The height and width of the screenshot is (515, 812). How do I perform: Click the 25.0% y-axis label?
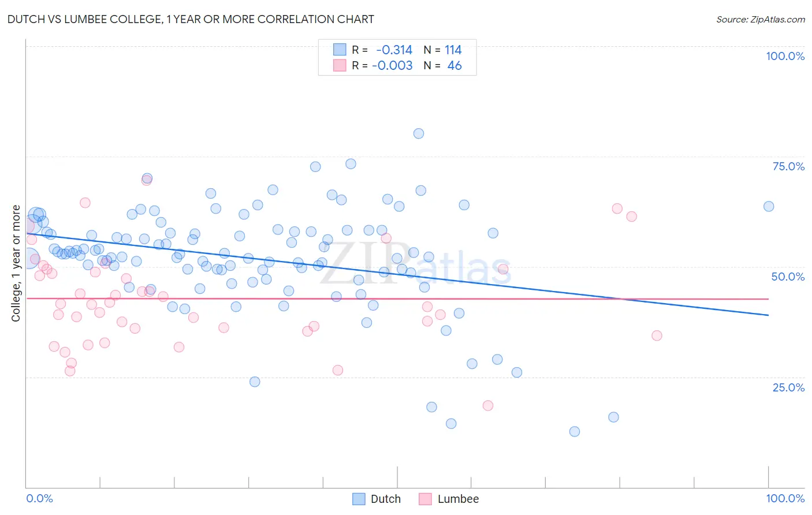(x=789, y=387)
